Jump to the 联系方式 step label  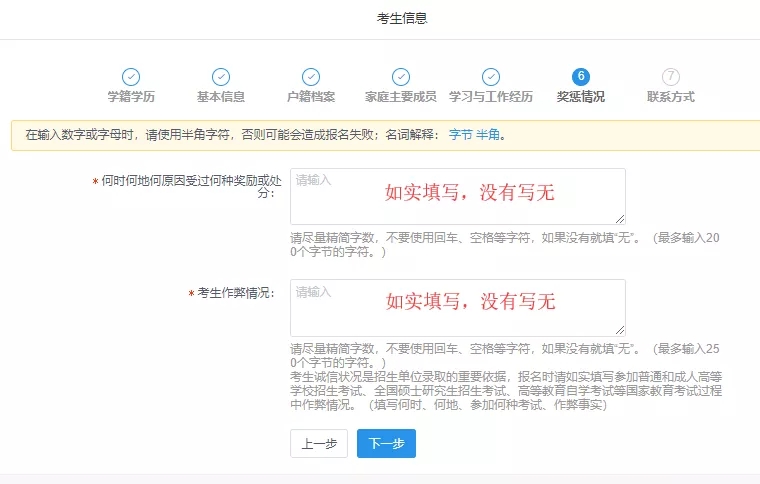pyautogui.click(x=671, y=97)
